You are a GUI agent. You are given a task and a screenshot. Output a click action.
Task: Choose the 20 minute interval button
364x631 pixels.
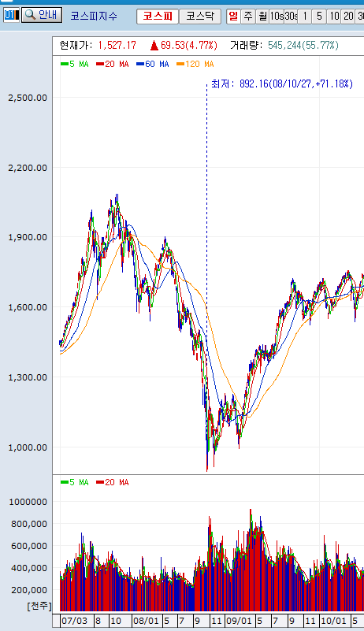(348, 17)
